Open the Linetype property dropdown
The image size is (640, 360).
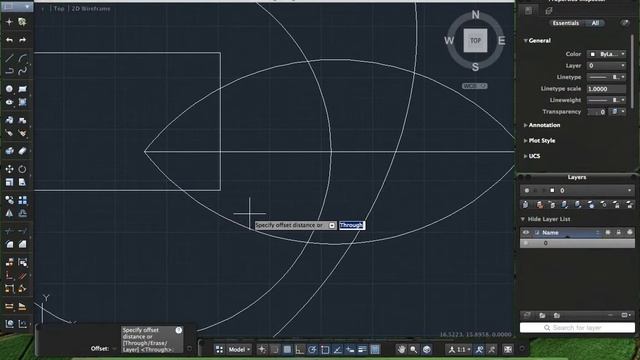point(607,77)
